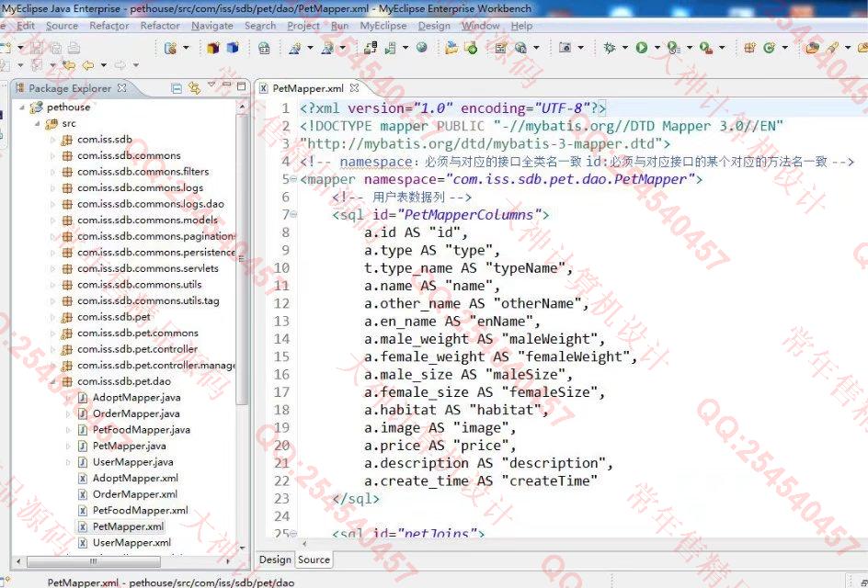The image size is (868, 588).
Task: Click the code line a.price AS "price"
Action: (x=440, y=446)
